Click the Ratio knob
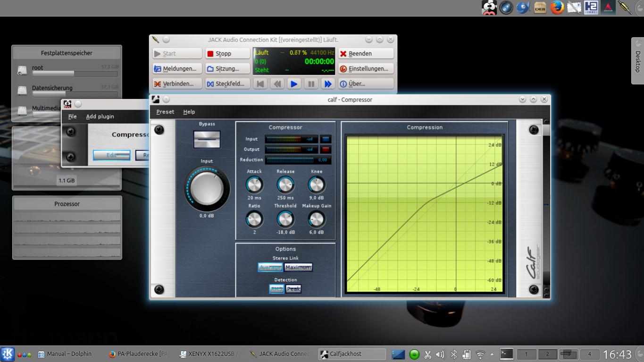 coord(254,219)
